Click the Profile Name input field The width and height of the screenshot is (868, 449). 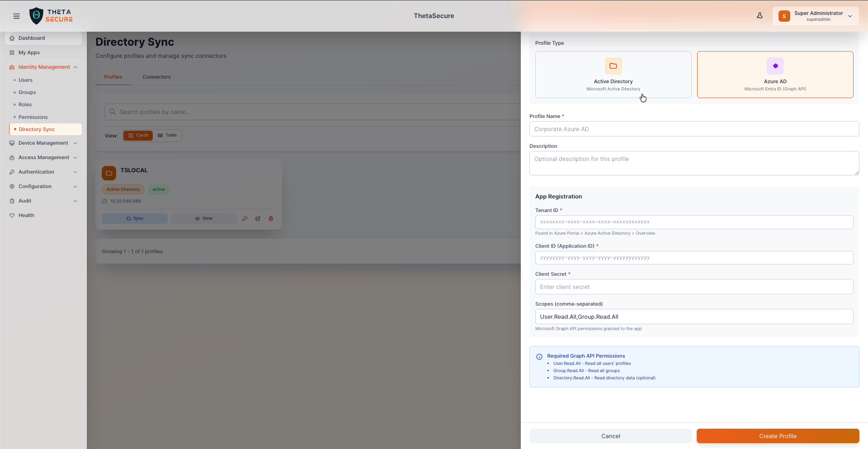694,129
